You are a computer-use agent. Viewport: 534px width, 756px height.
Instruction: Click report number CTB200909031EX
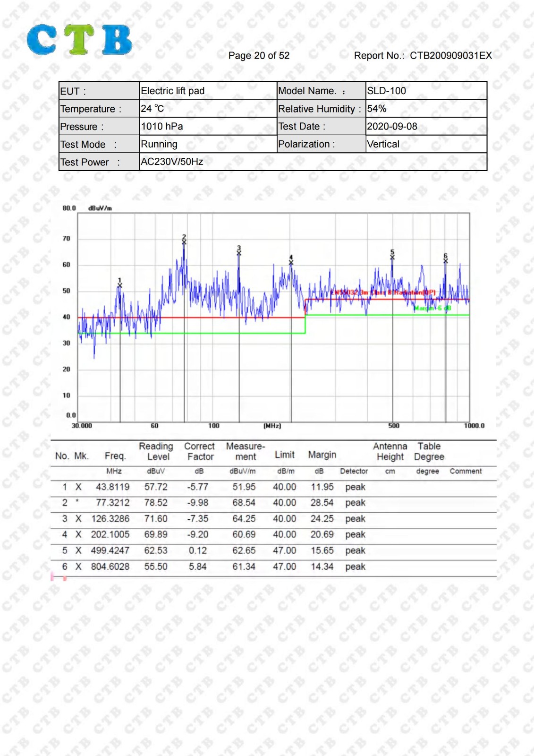450,56
